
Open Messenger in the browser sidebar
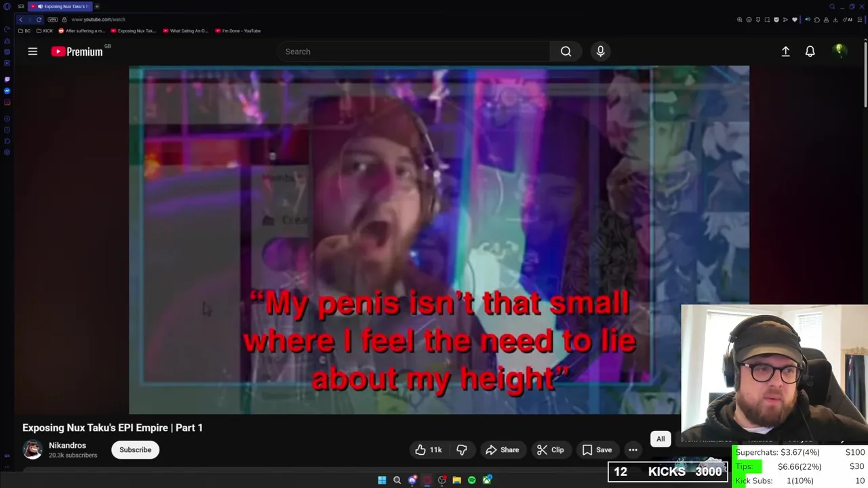point(7,90)
